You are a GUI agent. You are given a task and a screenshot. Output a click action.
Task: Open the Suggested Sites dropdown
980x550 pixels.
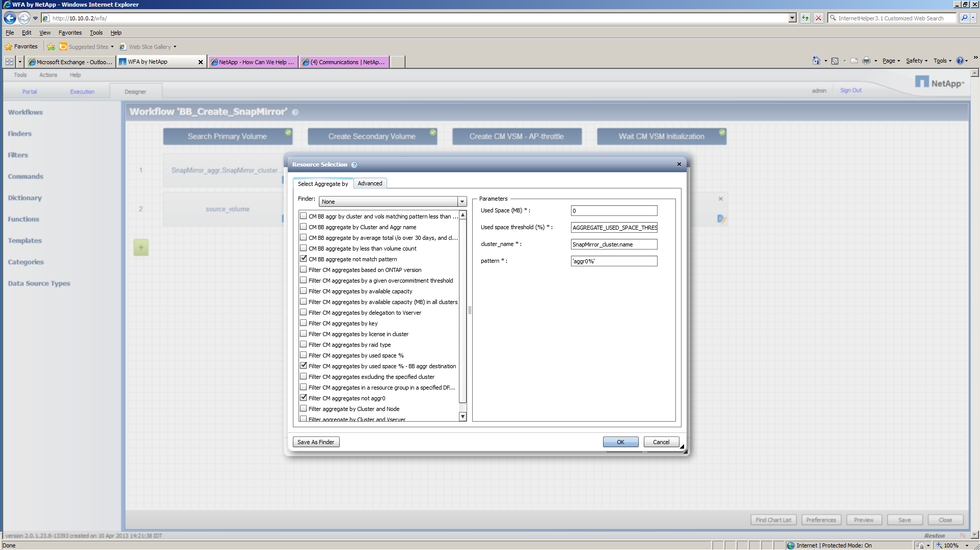pos(112,47)
